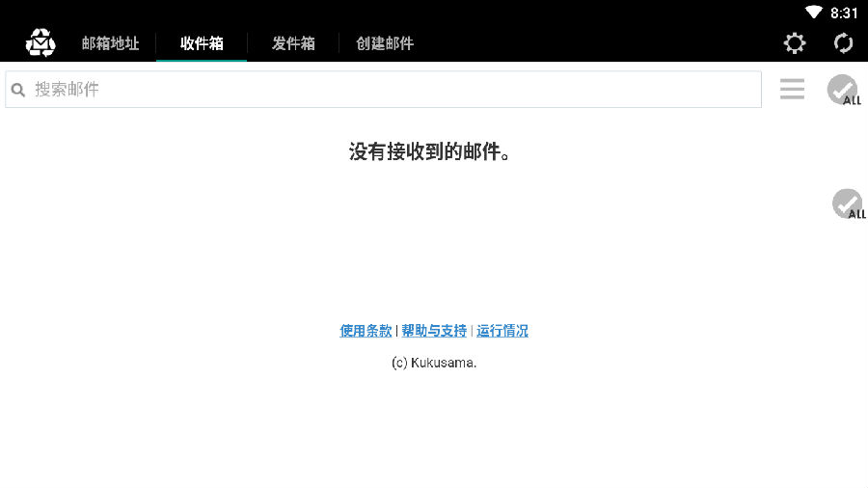Open the 发件箱 tab
Screen dimensions: 868x488
[x=293, y=43]
